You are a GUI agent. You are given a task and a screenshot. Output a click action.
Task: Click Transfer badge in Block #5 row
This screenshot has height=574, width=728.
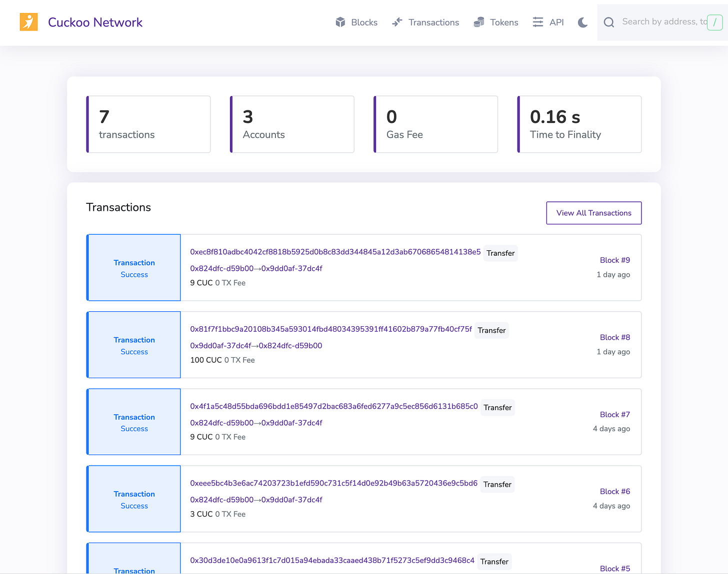click(x=494, y=562)
